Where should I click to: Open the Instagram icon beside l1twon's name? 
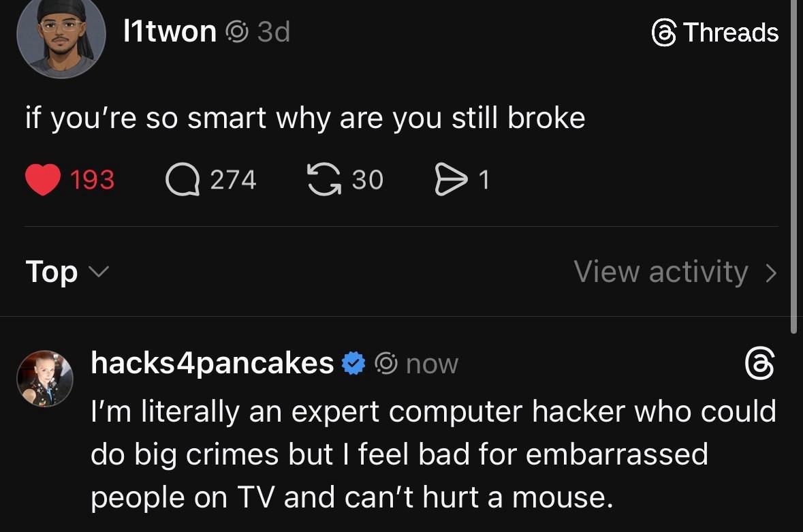point(238,31)
